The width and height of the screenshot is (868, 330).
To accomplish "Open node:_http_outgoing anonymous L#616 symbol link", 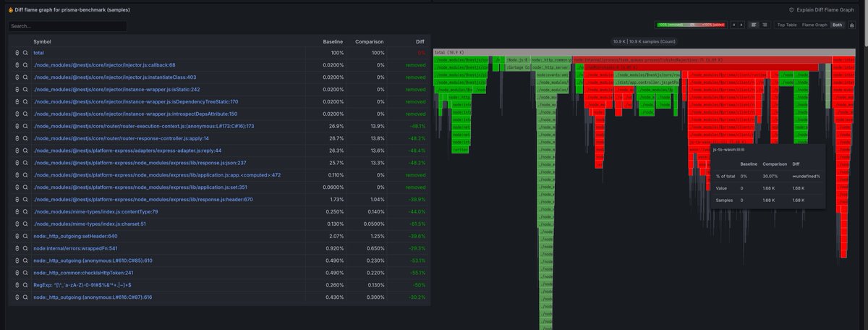I will click(93, 297).
